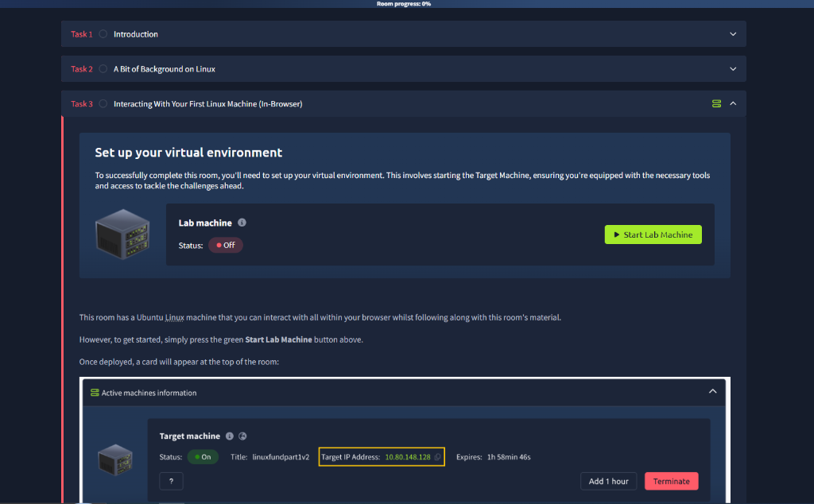Click the green active machines icon in Task 3 header
Screen dimensions: 814x504
(716, 104)
